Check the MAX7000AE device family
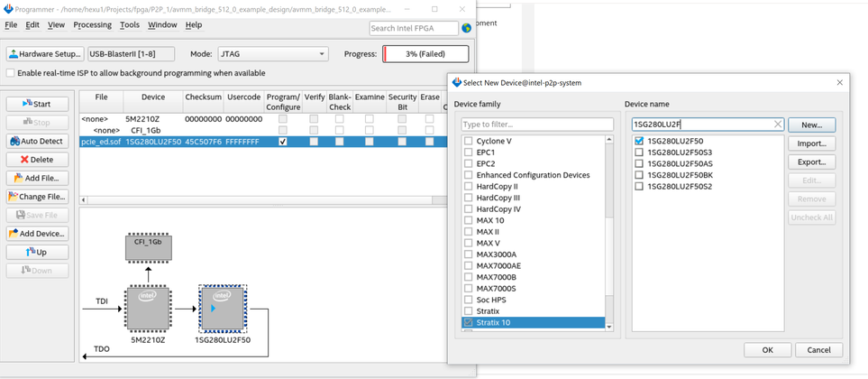The image size is (868, 379). [x=468, y=265]
